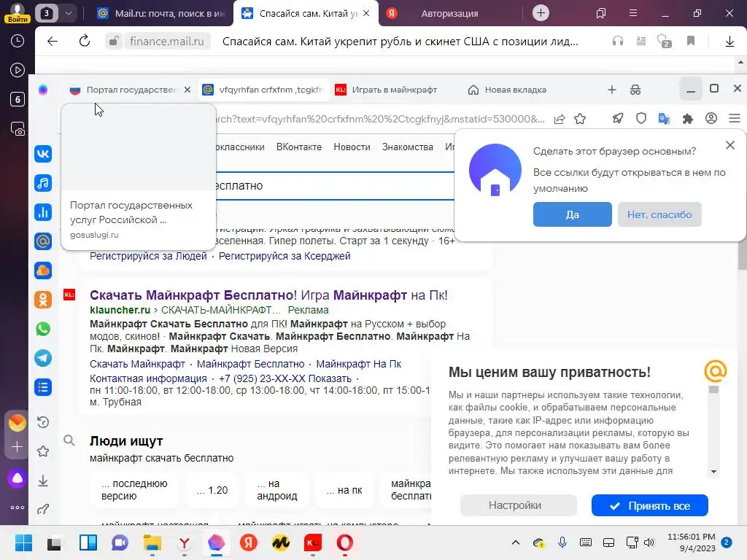Screen dimensions: 747x560
Task: Open Odnoklassniki sidebar icon
Action: [x=43, y=300]
